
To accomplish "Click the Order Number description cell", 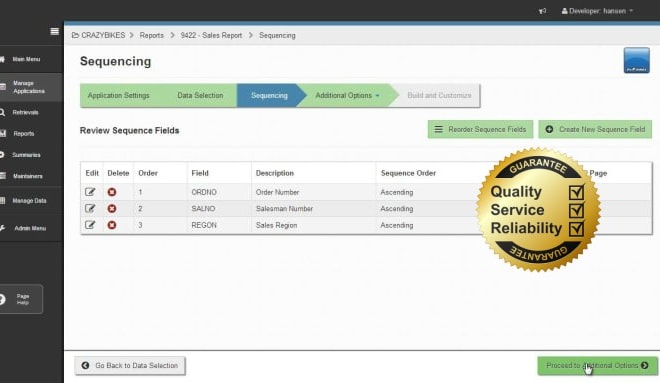I will click(277, 192).
